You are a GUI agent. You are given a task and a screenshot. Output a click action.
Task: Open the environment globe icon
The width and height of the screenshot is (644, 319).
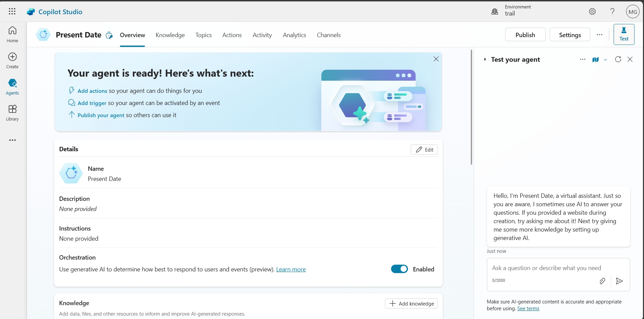coord(495,11)
